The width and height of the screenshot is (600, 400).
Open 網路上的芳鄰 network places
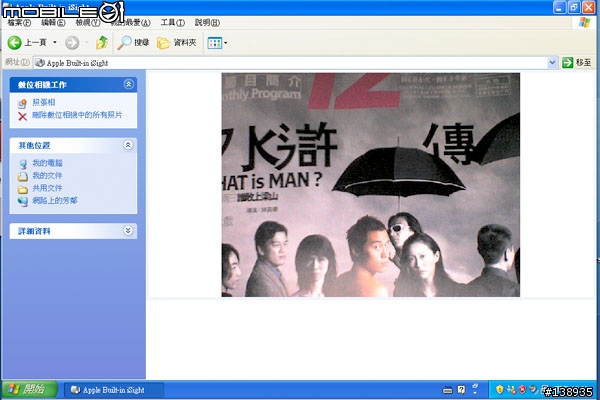(55, 201)
